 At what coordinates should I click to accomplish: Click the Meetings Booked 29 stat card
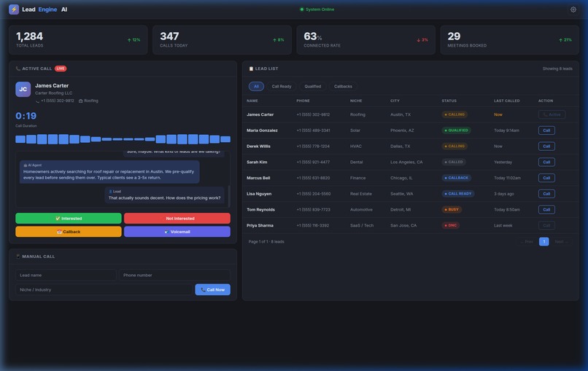pyautogui.click(x=510, y=39)
